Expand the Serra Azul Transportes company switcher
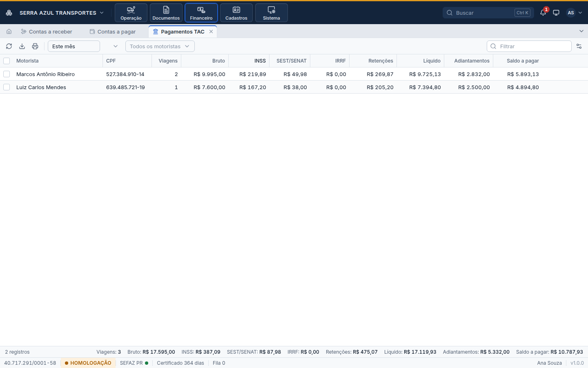588x368 pixels. pyautogui.click(x=62, y=13)
